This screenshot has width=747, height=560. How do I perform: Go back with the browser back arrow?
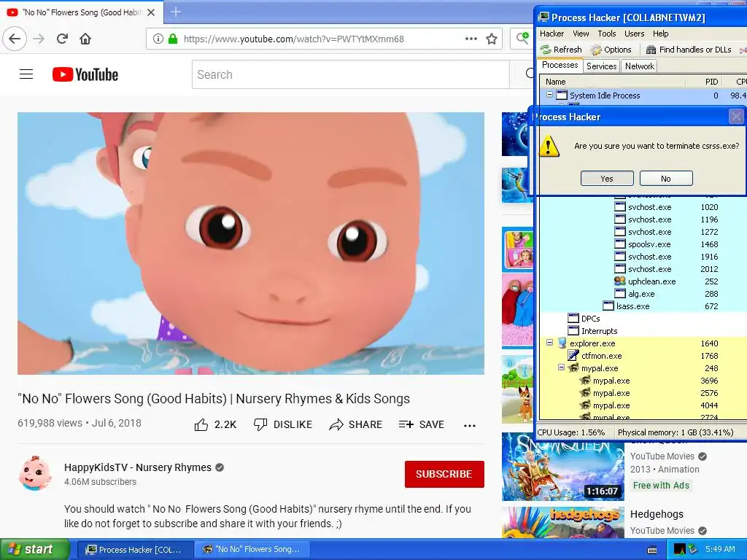pyautogui.click(x=15, y=39)
